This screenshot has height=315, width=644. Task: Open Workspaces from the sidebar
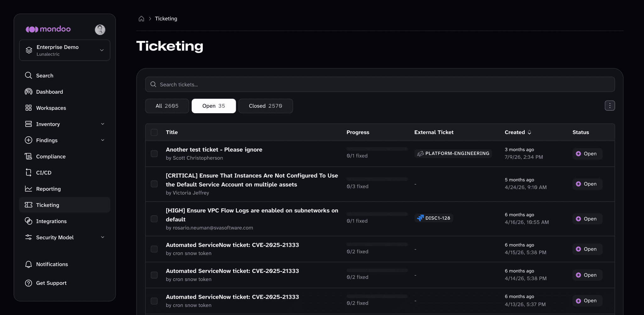[x=65, y=108]
